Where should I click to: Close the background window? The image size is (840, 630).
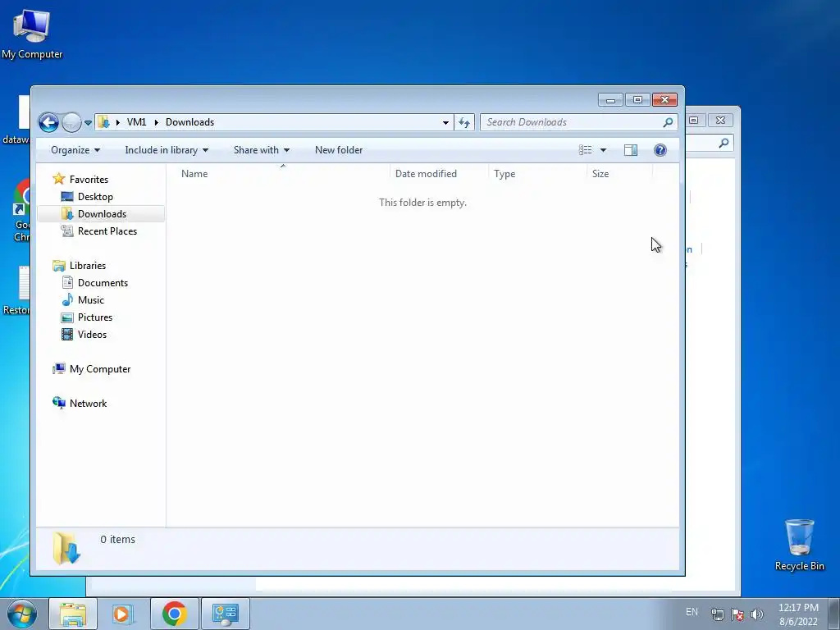tap(720, 120)
